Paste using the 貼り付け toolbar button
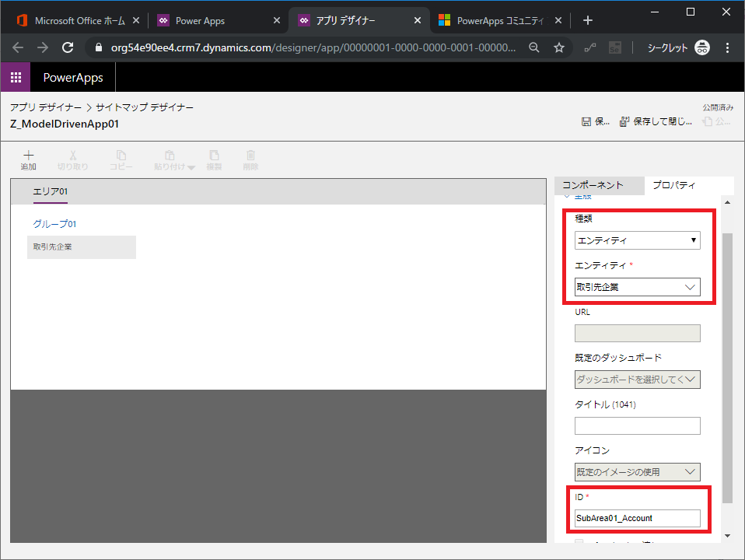Viewport: 745px width, 560px height. (170, 160)
